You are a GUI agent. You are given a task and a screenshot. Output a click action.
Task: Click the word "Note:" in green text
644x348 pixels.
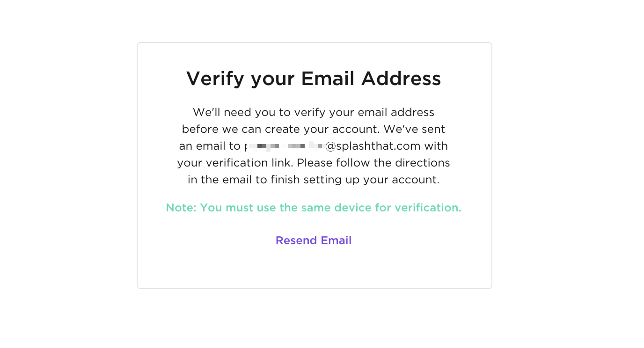point(181,208)
